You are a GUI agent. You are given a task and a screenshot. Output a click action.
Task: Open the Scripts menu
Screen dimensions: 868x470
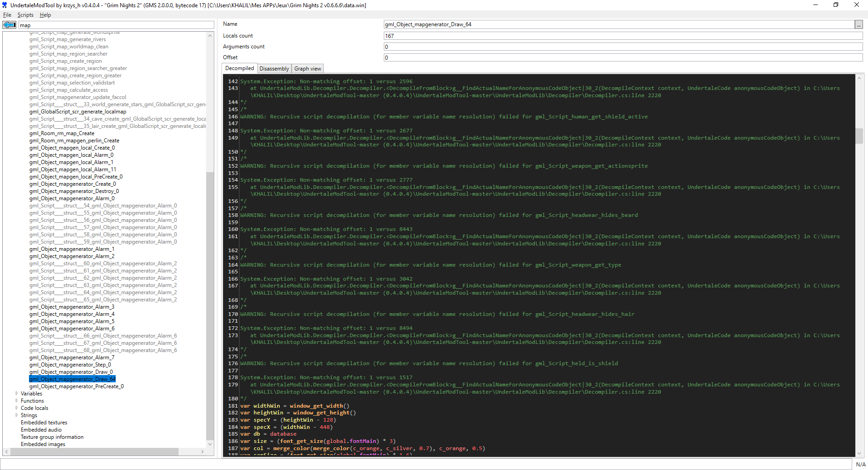click(25, 14)
